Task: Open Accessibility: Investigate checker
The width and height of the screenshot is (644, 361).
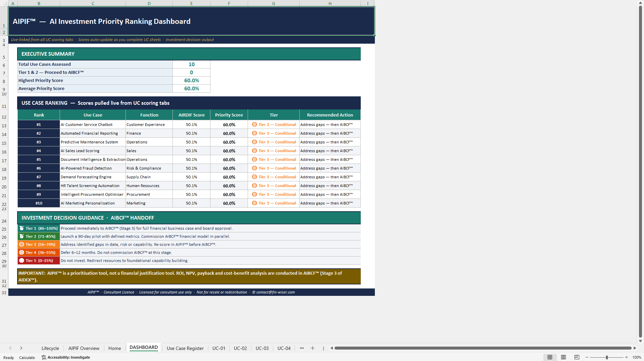Action: (x=66, y=357)
